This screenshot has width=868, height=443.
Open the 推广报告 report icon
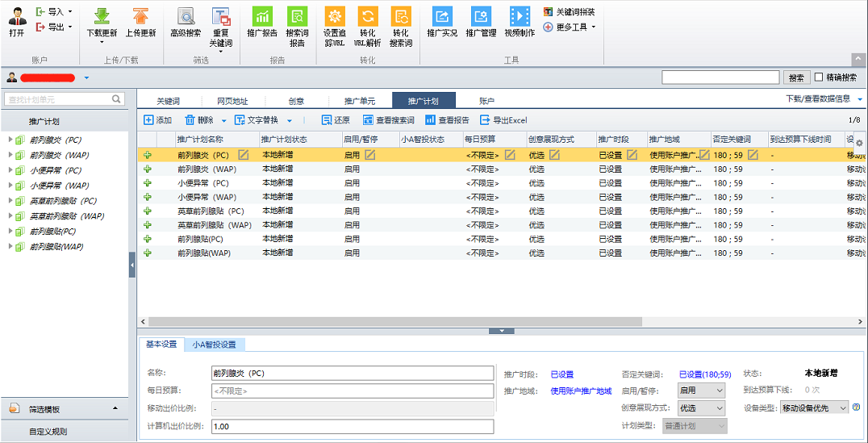point(262,15)
